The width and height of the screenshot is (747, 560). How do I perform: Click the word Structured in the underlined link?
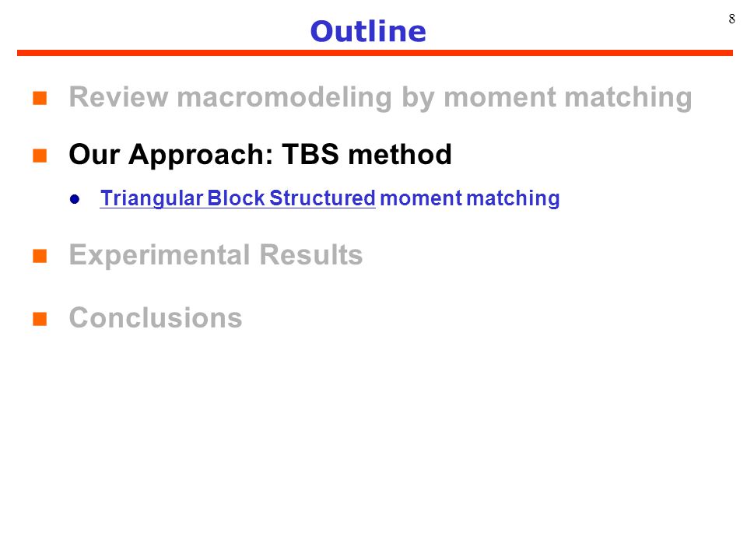(x=322, y=198)
